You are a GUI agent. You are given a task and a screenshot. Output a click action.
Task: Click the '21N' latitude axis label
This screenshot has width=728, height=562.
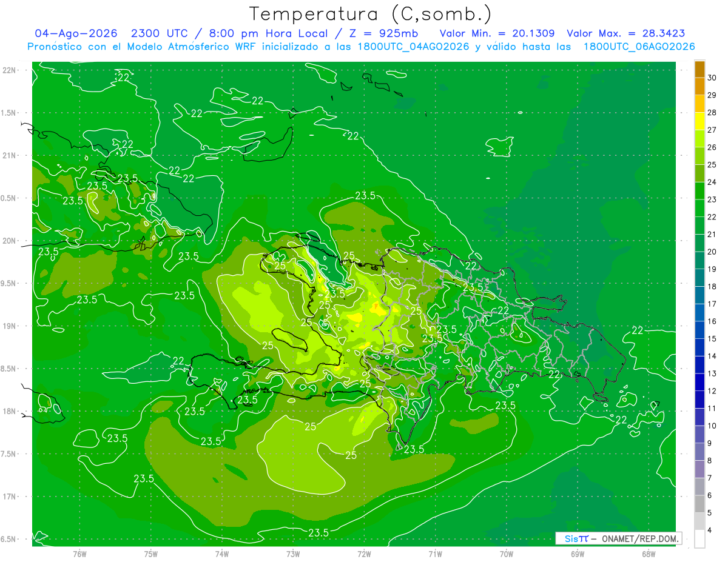10,155
